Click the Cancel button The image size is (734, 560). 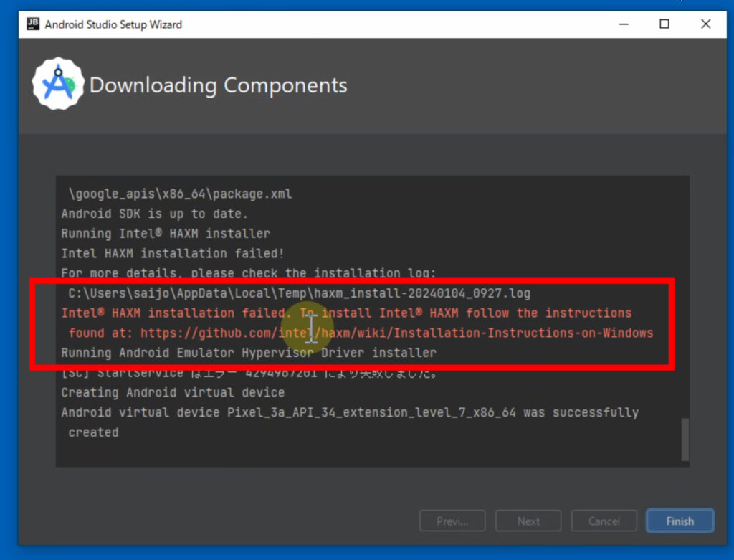pos(604,521)
